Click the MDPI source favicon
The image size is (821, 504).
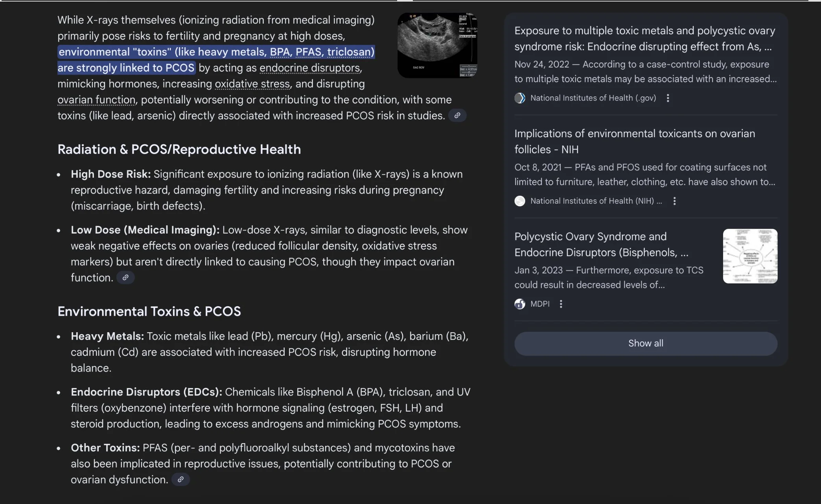(x=520, y=304)
